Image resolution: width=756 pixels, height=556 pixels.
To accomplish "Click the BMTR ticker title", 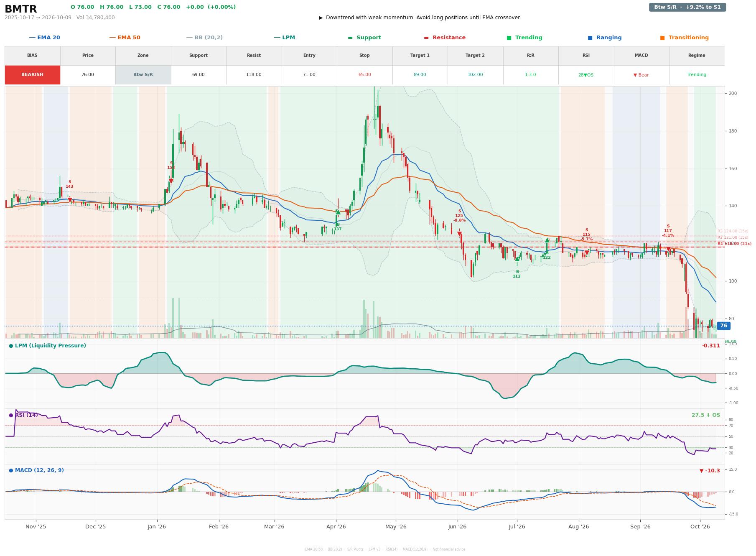I will pos(21,9).
